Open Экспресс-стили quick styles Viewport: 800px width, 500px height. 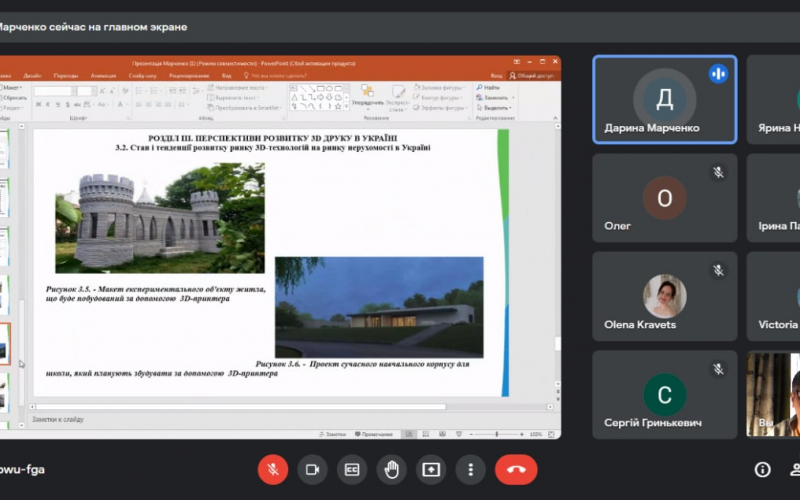pos(397,98)
